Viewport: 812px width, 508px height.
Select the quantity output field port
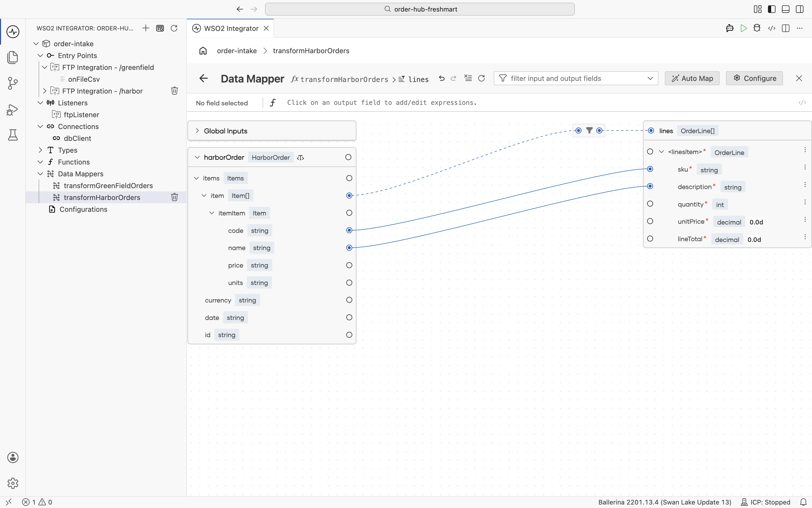pos(650,204)
